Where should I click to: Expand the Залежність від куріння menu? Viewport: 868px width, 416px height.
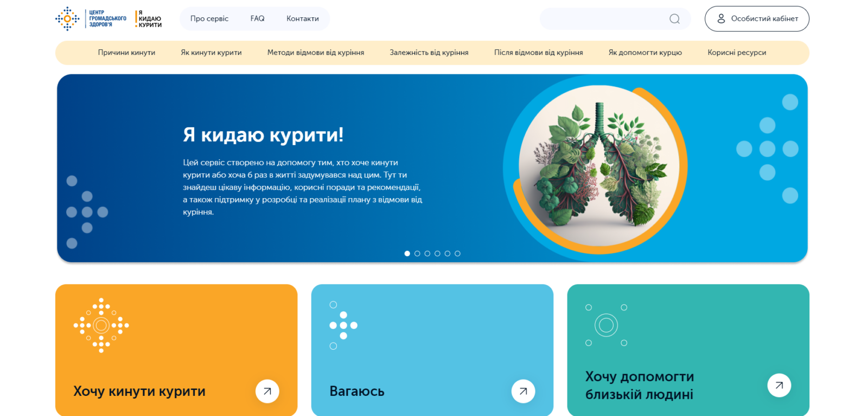click(x=429, y=53)
